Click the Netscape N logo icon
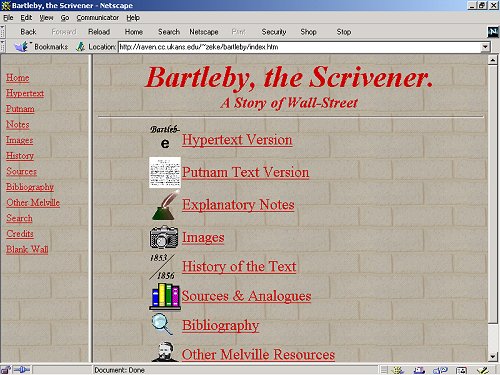This screenshot has height=375, width=500. click(x=493, y=32)
